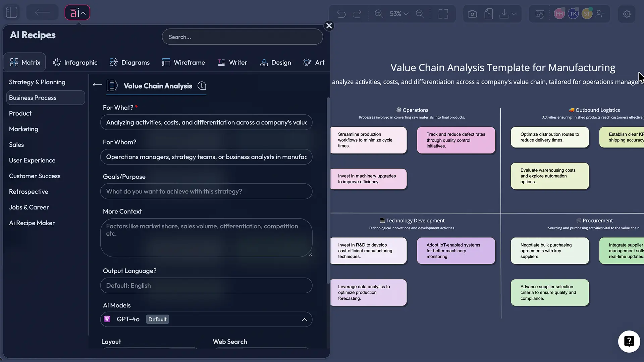Enter fullscreen with the frame icon
Viewport: 644px width, 362px height.
click(443, 14)
